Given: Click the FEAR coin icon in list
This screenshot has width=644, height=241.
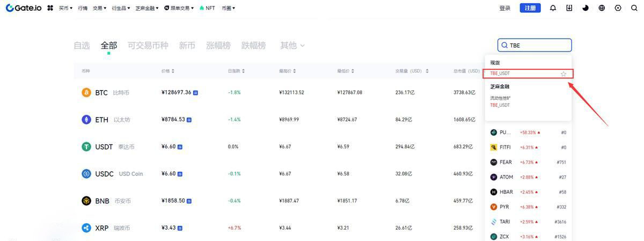Looking at the screenshot, I should pyautogui.click(x=494, y=162).
